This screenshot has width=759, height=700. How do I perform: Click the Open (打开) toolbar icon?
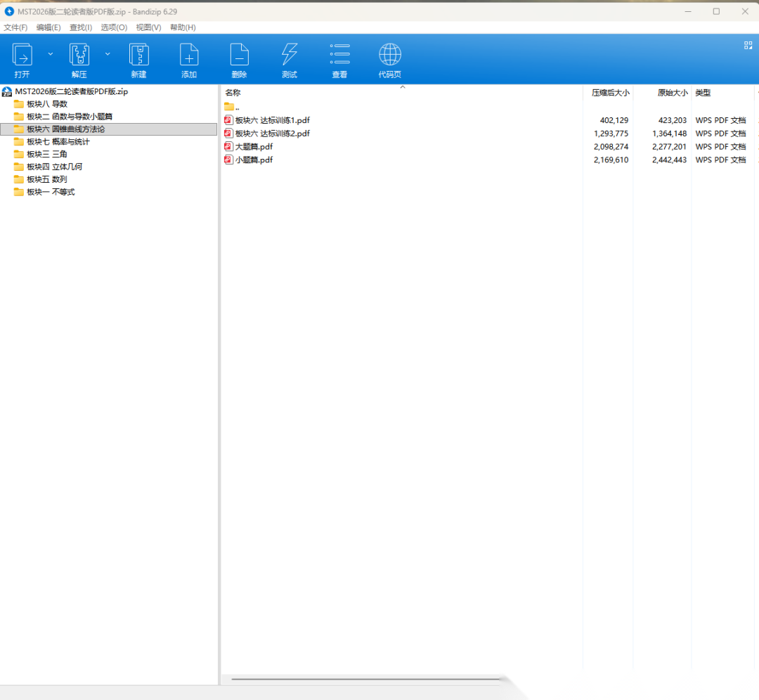pyautogui.click(x=22, y=55)
